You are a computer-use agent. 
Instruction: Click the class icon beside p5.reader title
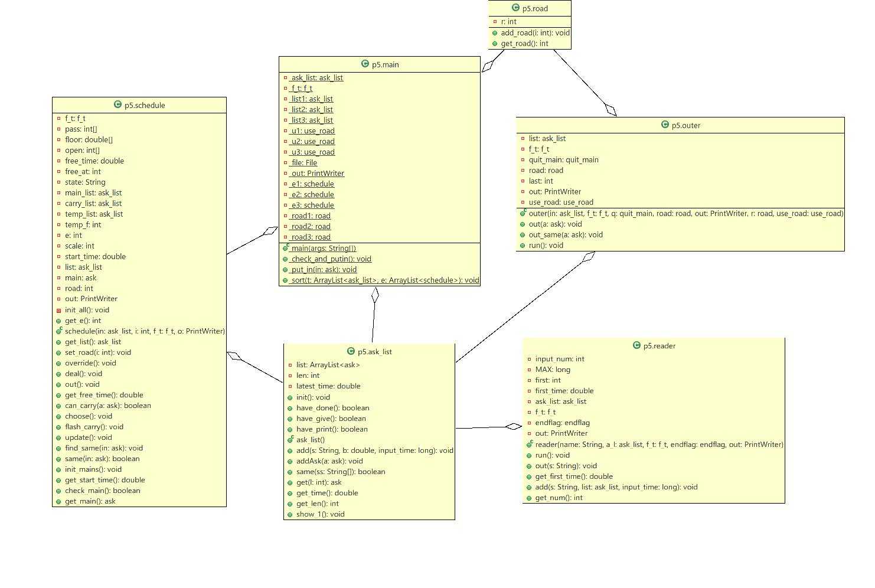tap(636, 345)
